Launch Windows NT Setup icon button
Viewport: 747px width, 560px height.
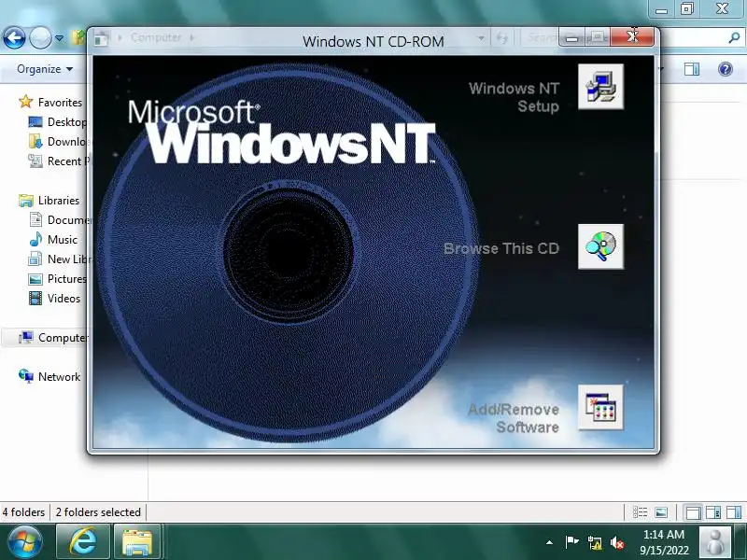pyautogui.click(x=600, y=87)
